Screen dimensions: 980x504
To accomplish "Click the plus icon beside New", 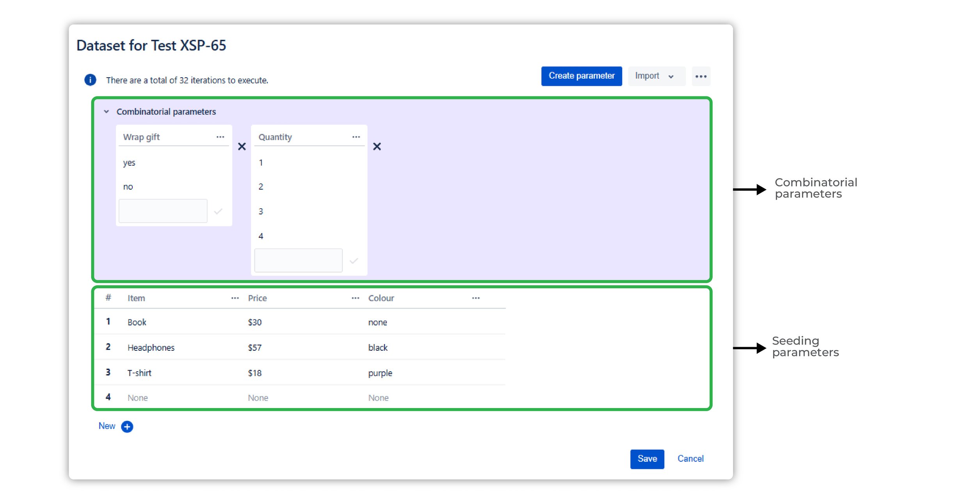I will pos(127,426).
